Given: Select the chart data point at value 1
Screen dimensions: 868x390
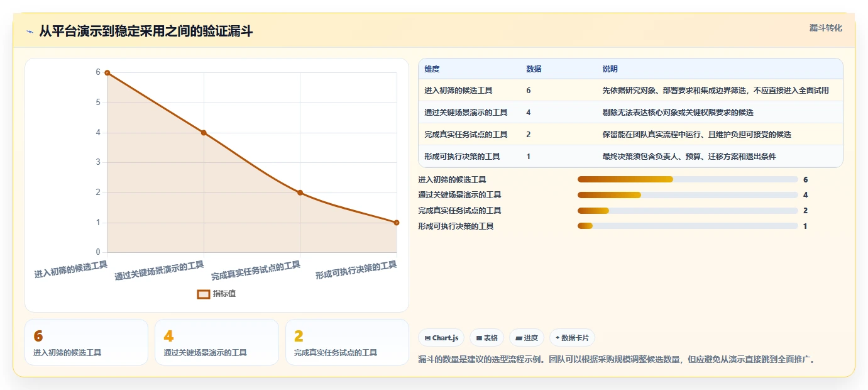Looking at the screenshot, I should click(x=396, y=223).
